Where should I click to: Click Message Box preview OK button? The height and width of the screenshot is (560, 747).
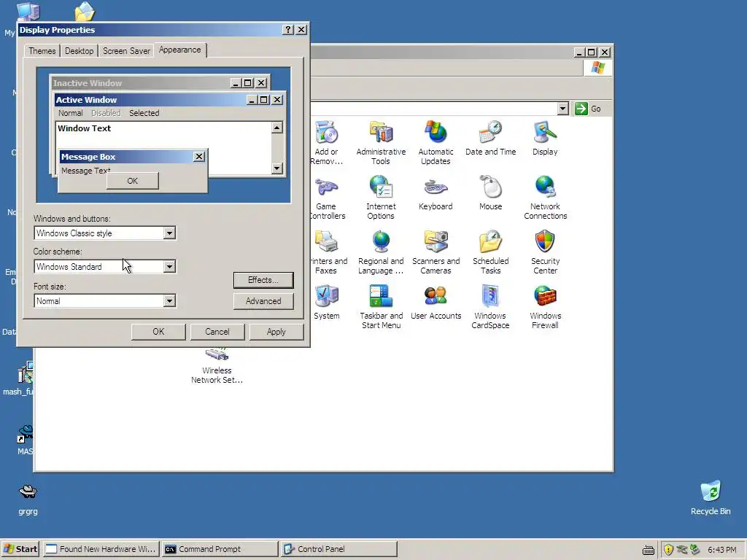pyautogui.click(x=133, y=181)
